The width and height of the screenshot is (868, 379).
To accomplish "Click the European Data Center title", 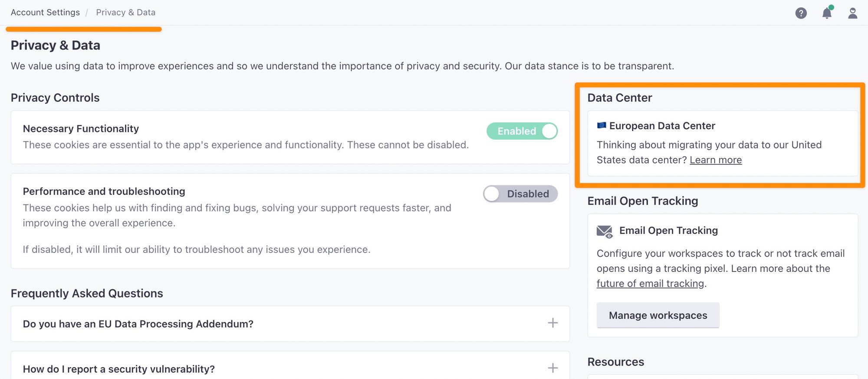I will pyautogui.click(x=662, y=126).
